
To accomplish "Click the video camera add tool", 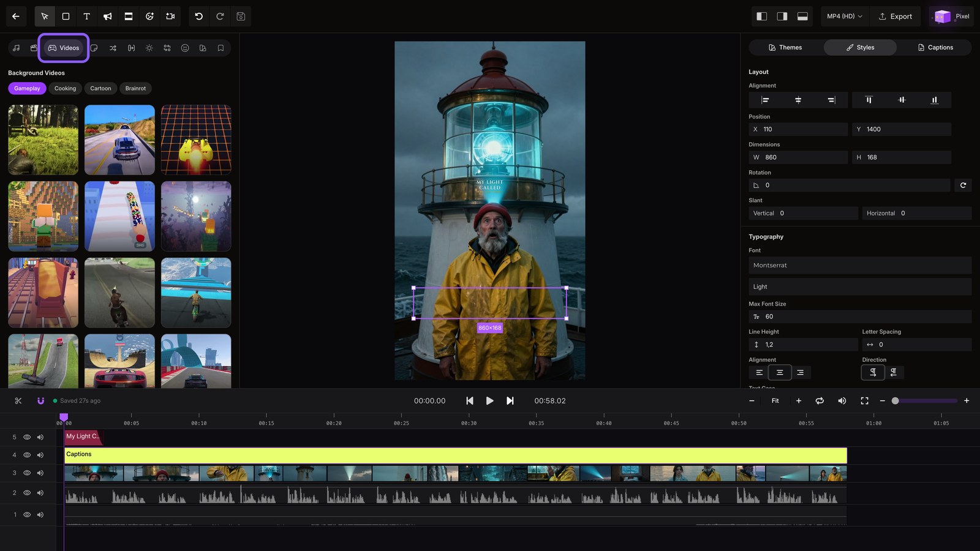I will [170, 17].
